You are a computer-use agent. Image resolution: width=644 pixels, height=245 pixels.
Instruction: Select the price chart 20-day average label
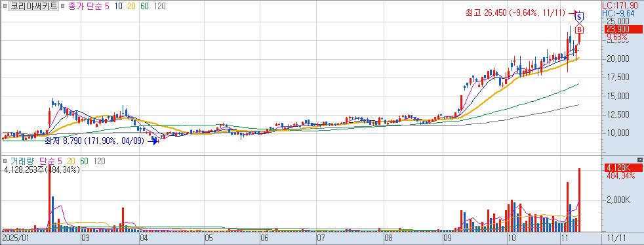tap(131, 7)
